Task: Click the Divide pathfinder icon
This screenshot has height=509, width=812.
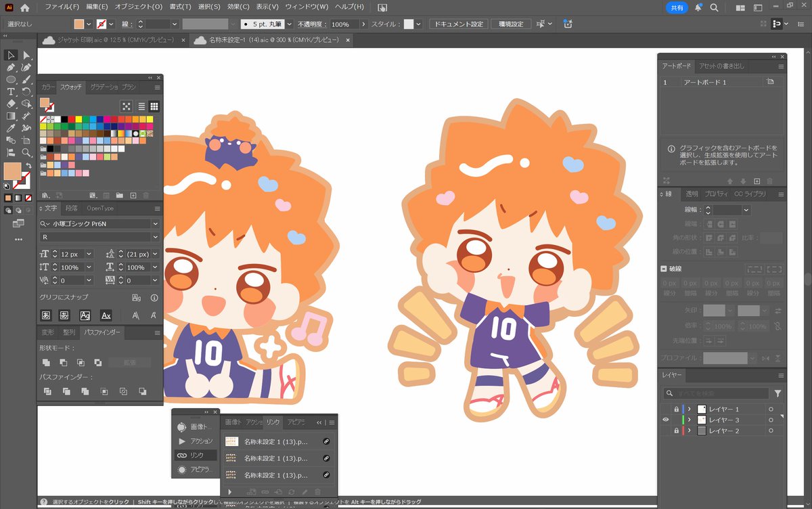Action: [x=47, y=391]
